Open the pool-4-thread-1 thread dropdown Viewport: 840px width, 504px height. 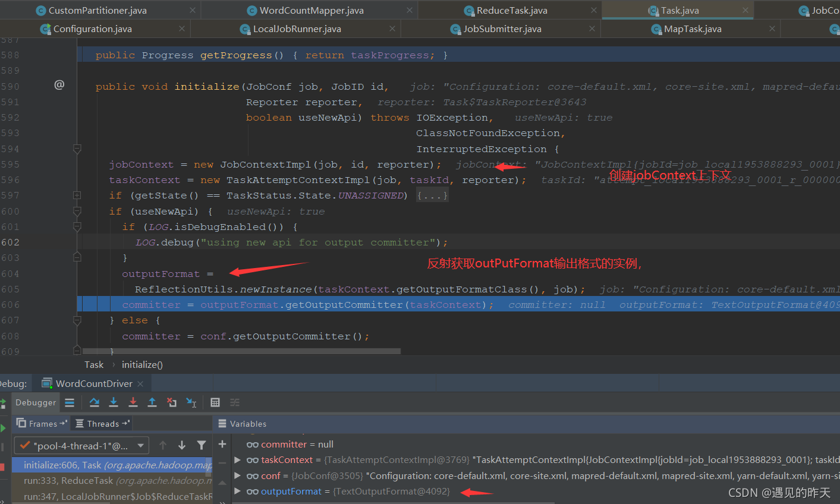tap(82, 445)
